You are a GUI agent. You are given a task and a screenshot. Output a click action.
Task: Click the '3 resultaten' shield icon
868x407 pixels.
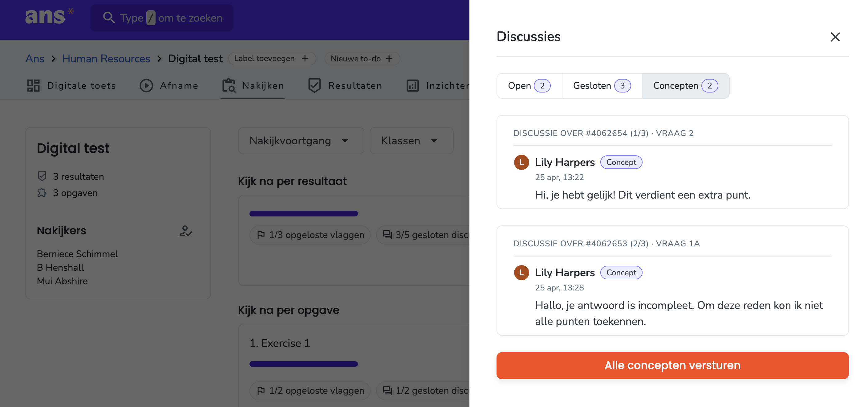pos(42,176)
